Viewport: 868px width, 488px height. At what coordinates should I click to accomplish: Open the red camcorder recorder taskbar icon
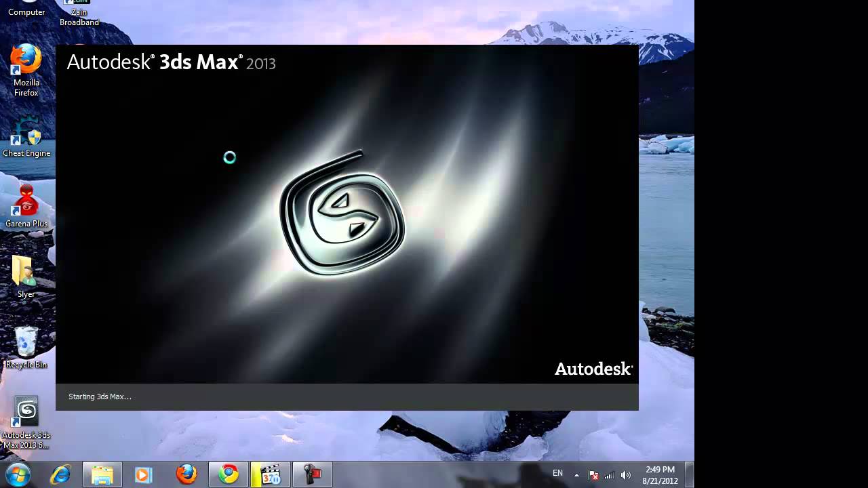(313, 474)
